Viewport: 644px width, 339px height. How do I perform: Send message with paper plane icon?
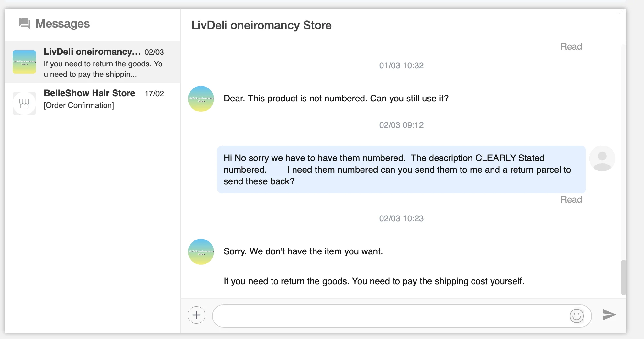coord(609,315)
